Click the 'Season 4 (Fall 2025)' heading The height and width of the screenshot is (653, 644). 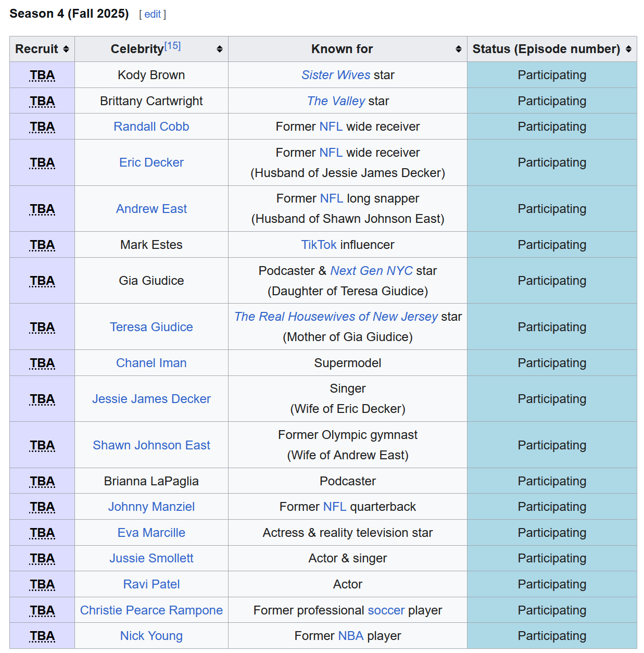point(69,14)
